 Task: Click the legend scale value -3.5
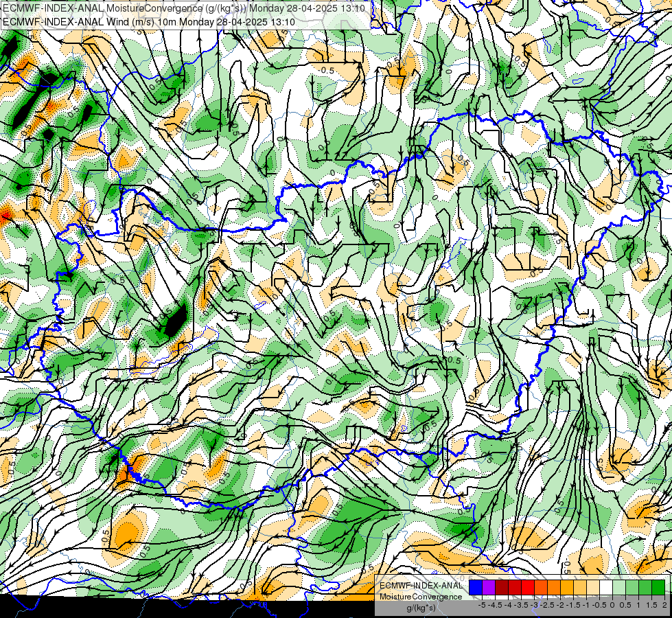(x=522, y=605)
